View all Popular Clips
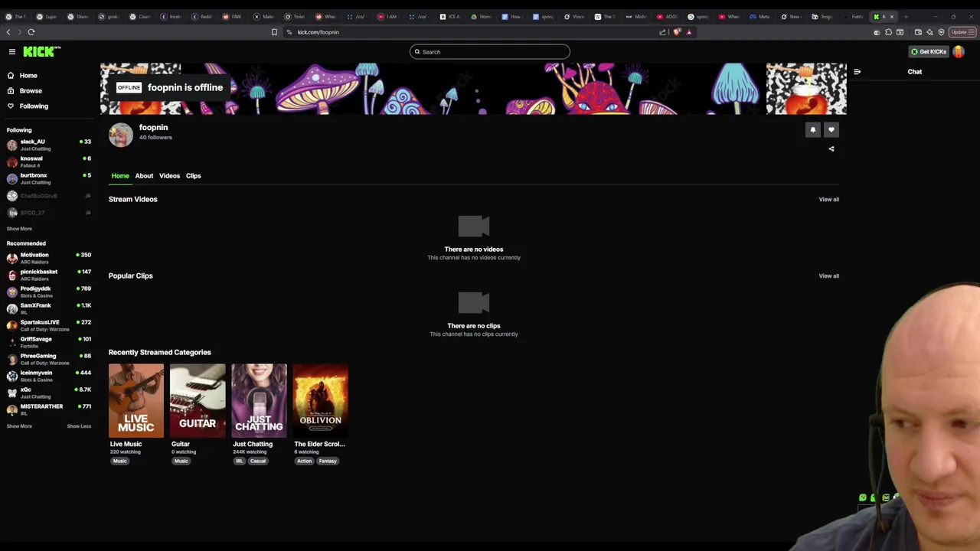This screenshot has width=980, height=551. tap(828, 275)
